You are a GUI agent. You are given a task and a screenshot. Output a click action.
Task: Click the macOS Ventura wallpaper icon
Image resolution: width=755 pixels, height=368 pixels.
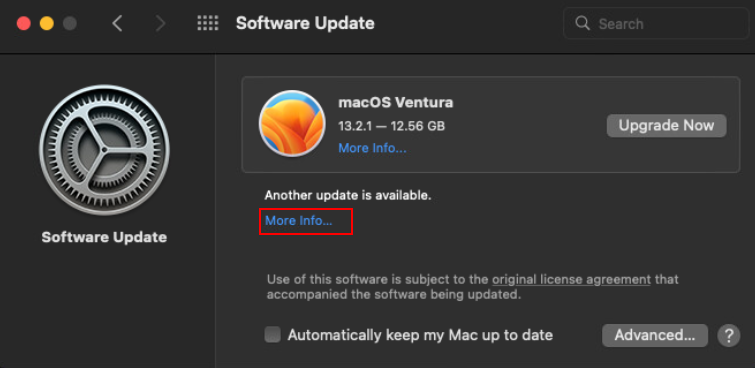292,124
